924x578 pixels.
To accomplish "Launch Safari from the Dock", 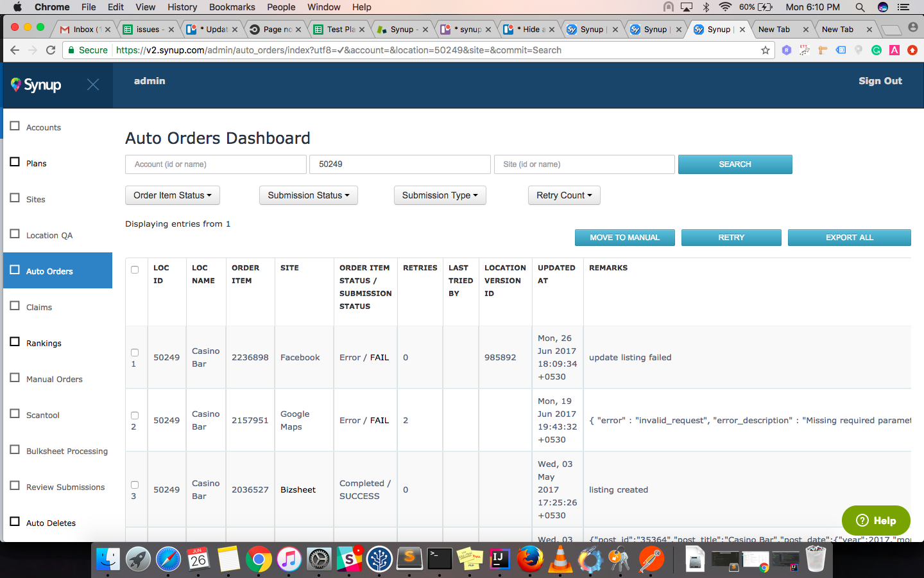I will pyautogui.click(x=168, y=559).
